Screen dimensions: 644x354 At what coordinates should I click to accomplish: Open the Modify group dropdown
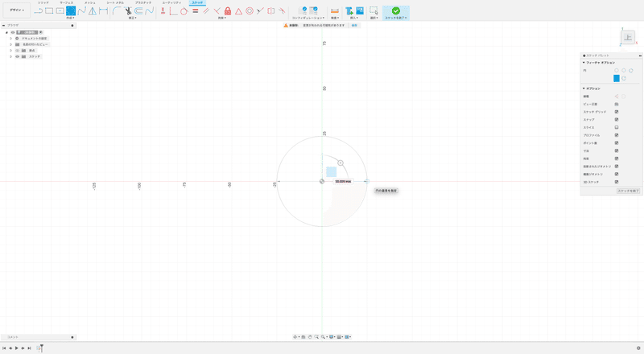tap(132, 18)
